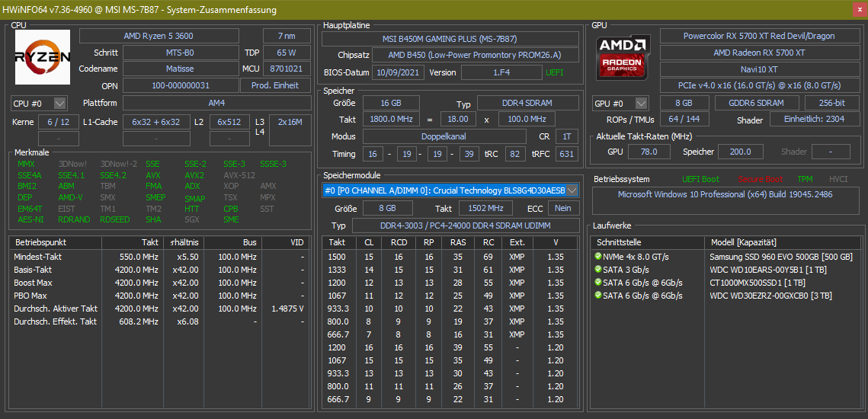Click the L2 cache value 6x512

click(229, 122)
